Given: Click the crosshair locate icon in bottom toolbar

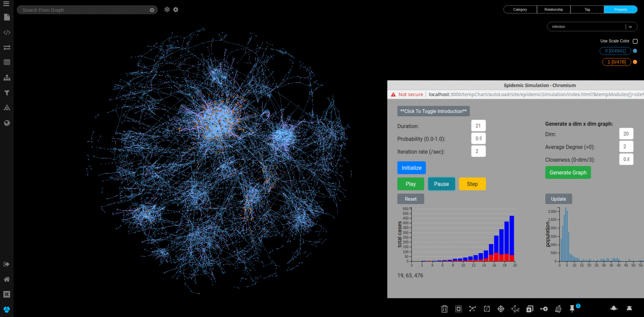Looking at the screenshot, I should pyautogui.click(x=501, y=309).
